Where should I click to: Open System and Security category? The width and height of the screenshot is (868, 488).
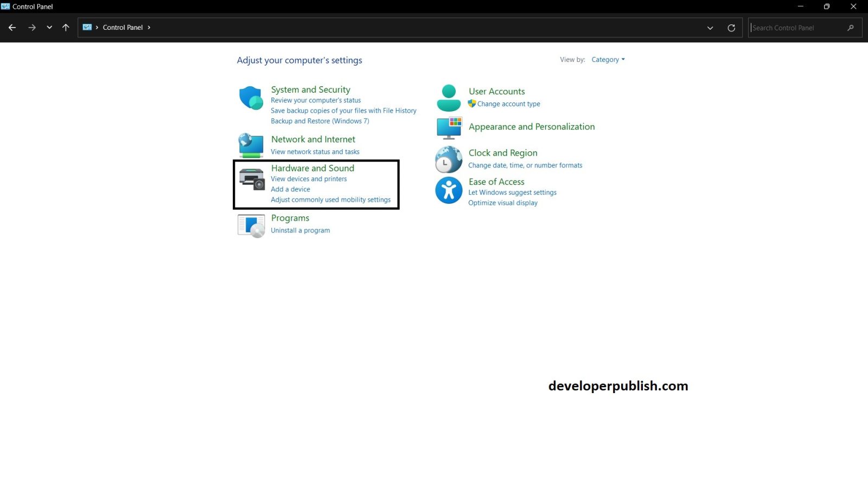click(x=310, y=89)
